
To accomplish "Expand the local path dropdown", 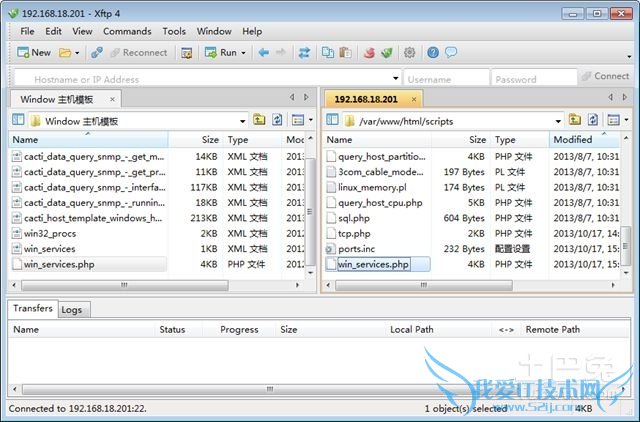I will [242, 121].
